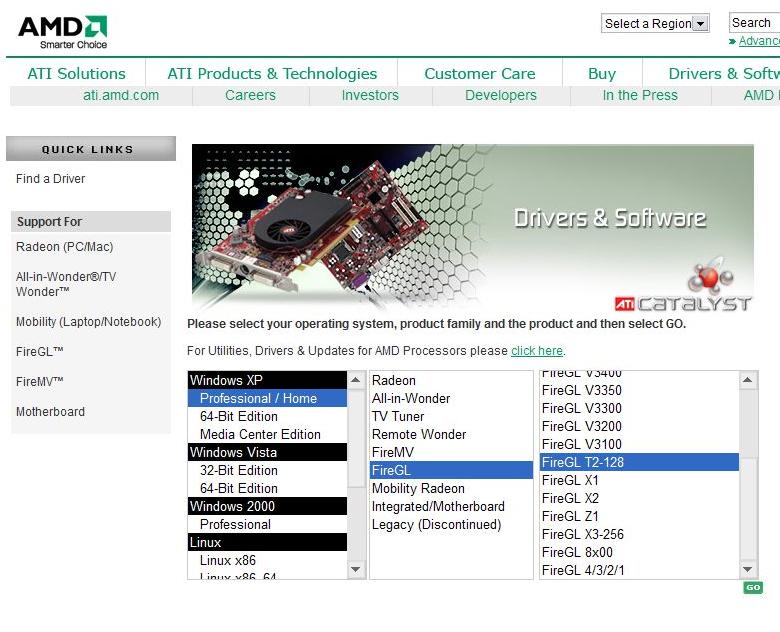This screenshot has width=780, height=632.
Task: Go to the Customer Care tab
Action: 479,73
